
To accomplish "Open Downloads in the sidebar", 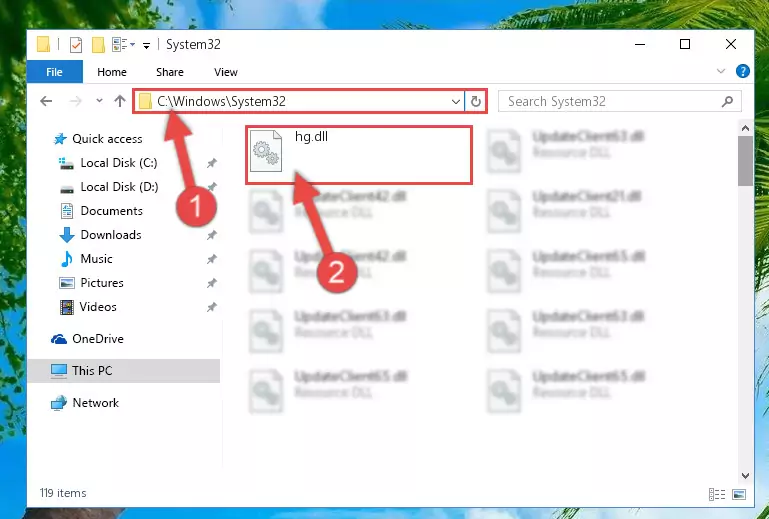I will point(111,235).
